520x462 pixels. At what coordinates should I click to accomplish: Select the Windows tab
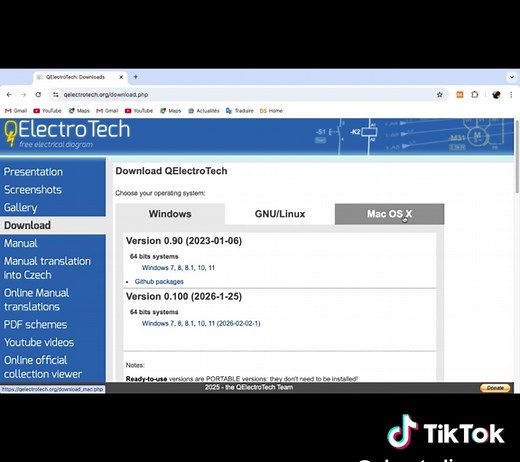point(170,214)
